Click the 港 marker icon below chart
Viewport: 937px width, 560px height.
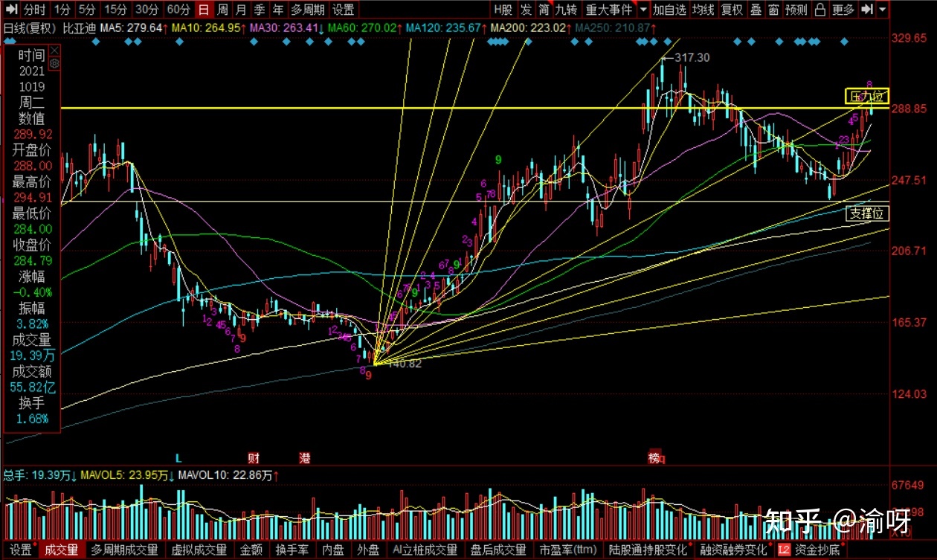(305, 457)
